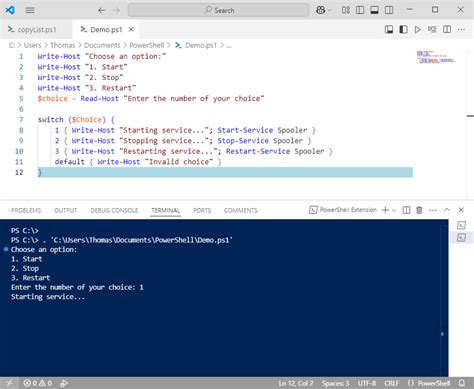Viewport: 474px width, 389px height.
Task: Toggle bottom panel visibility in title bar
Action: coord(374,10)
